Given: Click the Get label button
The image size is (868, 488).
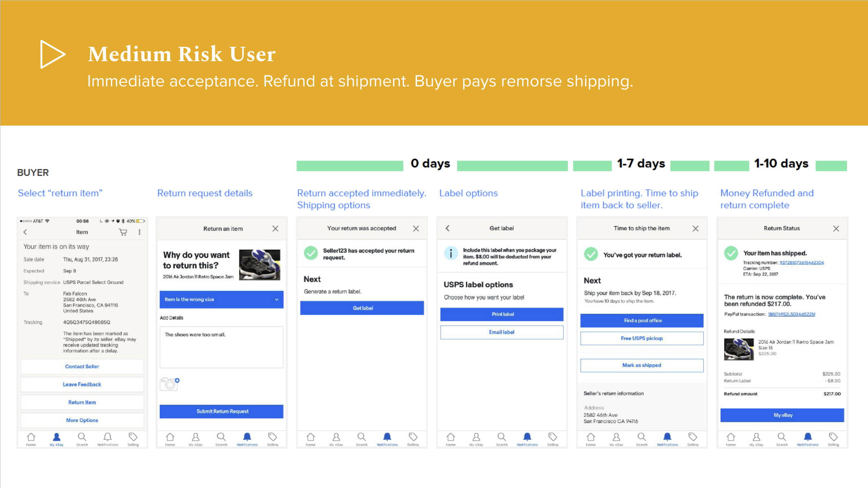Looking at the screenshot, I should [x=362, y=308].
